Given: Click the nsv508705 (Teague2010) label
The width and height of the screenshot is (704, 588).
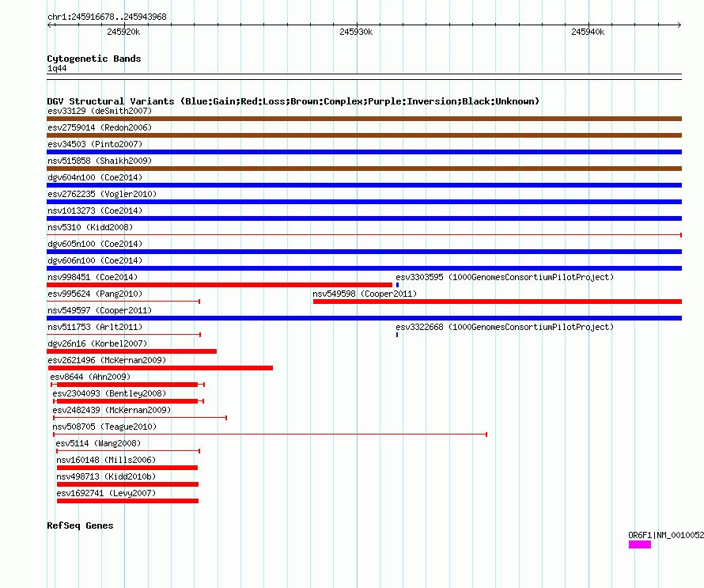Looking at the screenshot, I should tap(104, 427).
